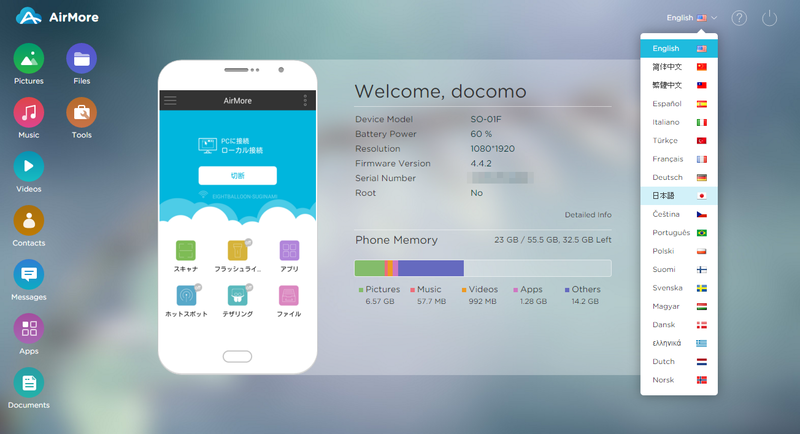Pick Suomi in the language list
The image size is (800, 434).
[679, 269]
